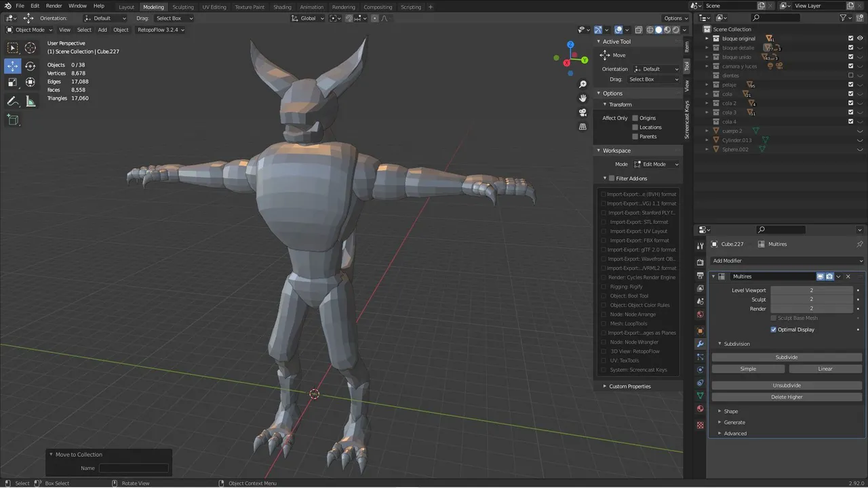This screenshot has width=868, height=488.
Task: Choose the Move tool in the toolbar
Action: tap(13, 66)
